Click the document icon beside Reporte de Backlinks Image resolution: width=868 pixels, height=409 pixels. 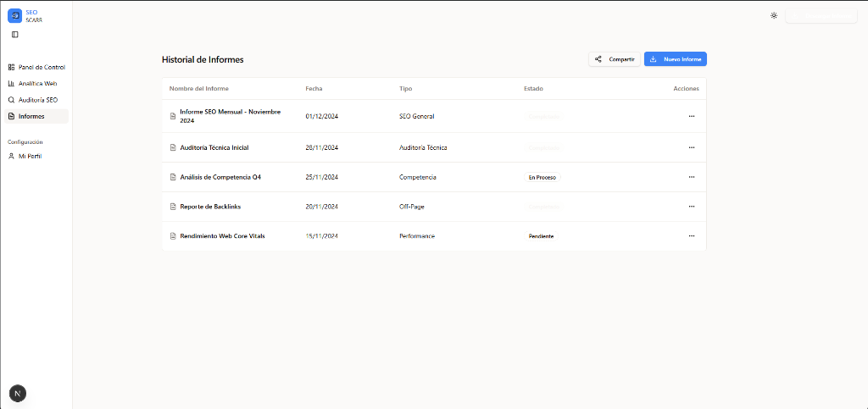coord(173,207)
